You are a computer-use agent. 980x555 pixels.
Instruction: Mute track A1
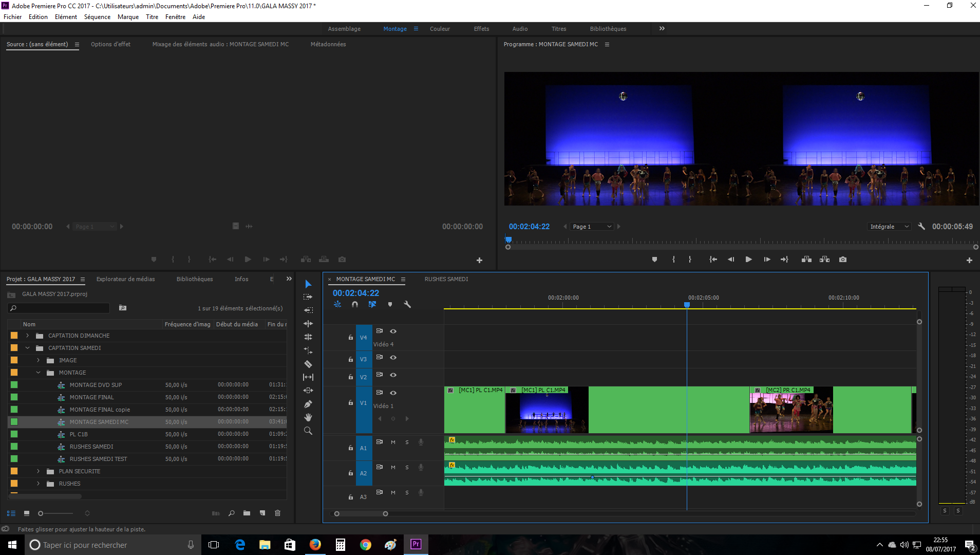(393, 442)
